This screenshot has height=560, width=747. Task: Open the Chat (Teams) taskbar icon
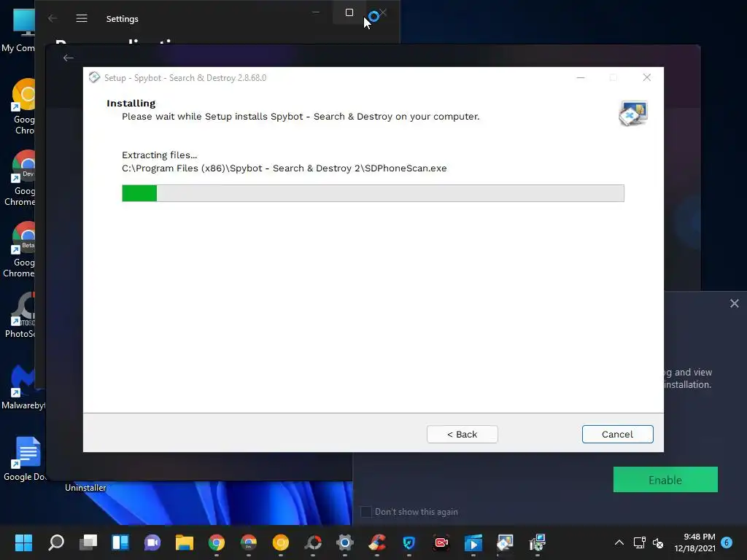click(152, 542)
